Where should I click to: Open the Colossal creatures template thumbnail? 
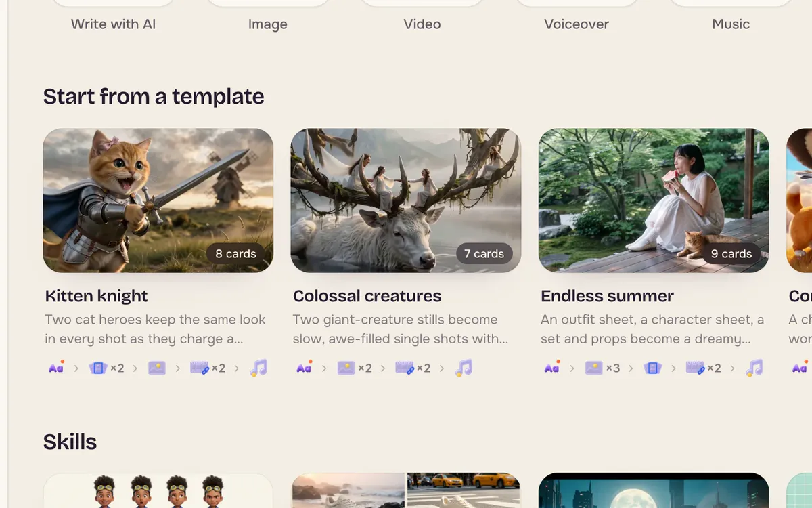[x=406, y=200]
